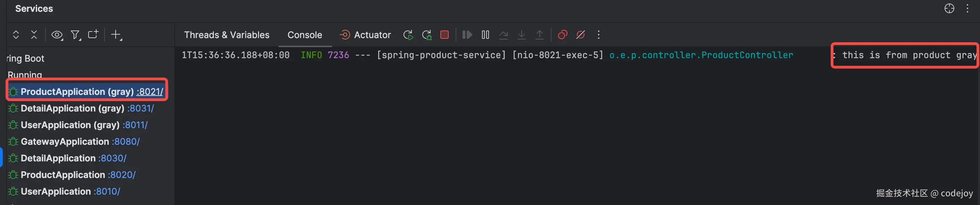This screenshot has height=205, width=980.
Task: Click the ProductController class link in the console
Action: point(701,55)
